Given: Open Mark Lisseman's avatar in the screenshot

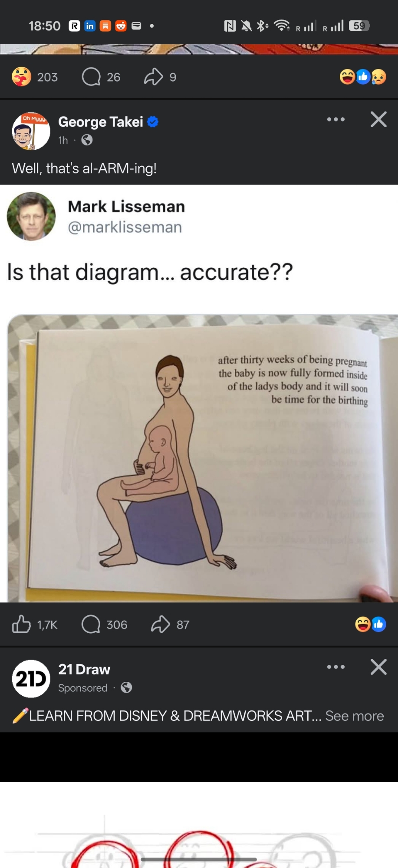Looking at the screenshot, I should coord(31,216).
